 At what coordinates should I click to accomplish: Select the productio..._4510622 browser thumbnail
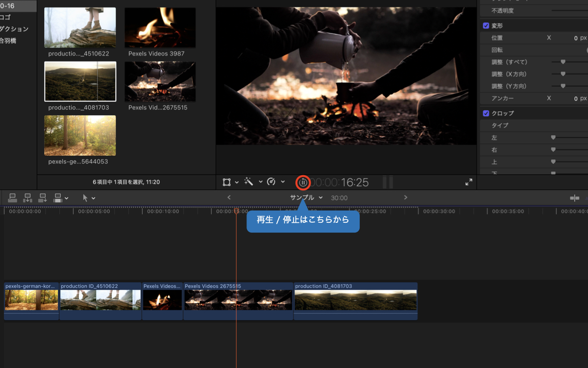pos(80,27)
